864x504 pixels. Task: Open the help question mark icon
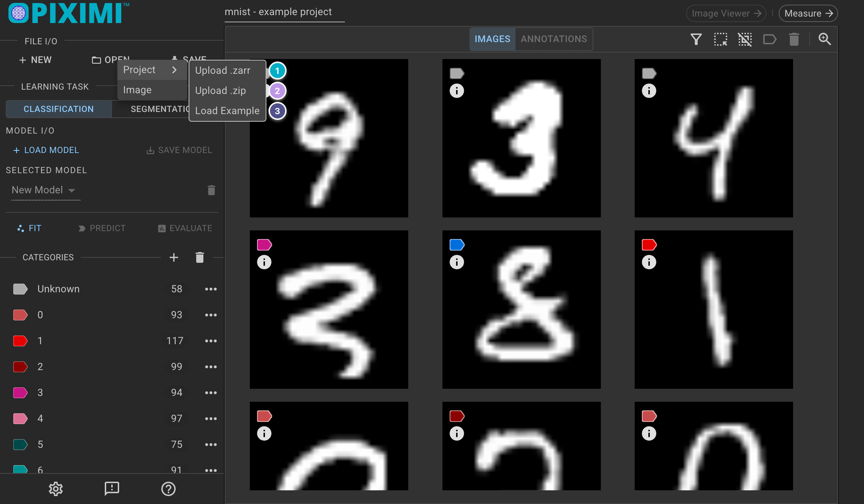168,489
